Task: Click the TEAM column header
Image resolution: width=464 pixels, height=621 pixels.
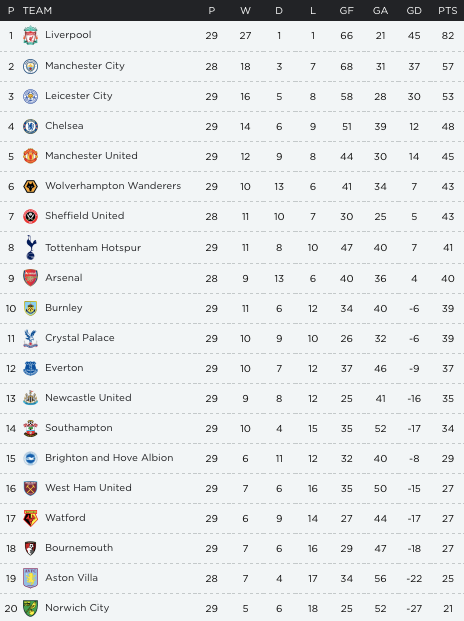Action: (37, 11)
